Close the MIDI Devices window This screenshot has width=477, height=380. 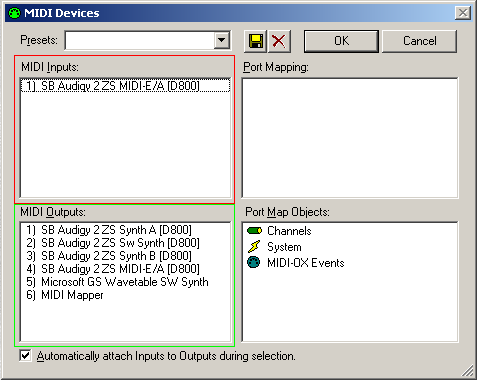(x=463, y=13)
